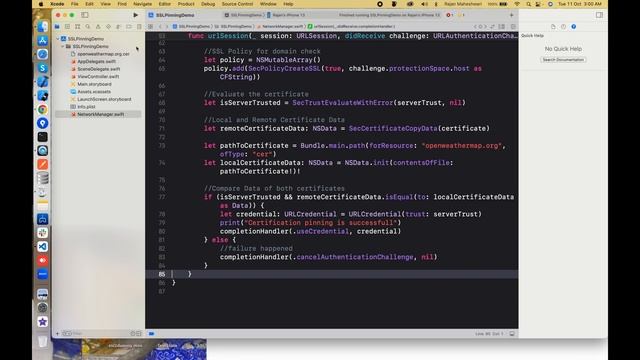Add editor on right split icon

pos(513,27)
